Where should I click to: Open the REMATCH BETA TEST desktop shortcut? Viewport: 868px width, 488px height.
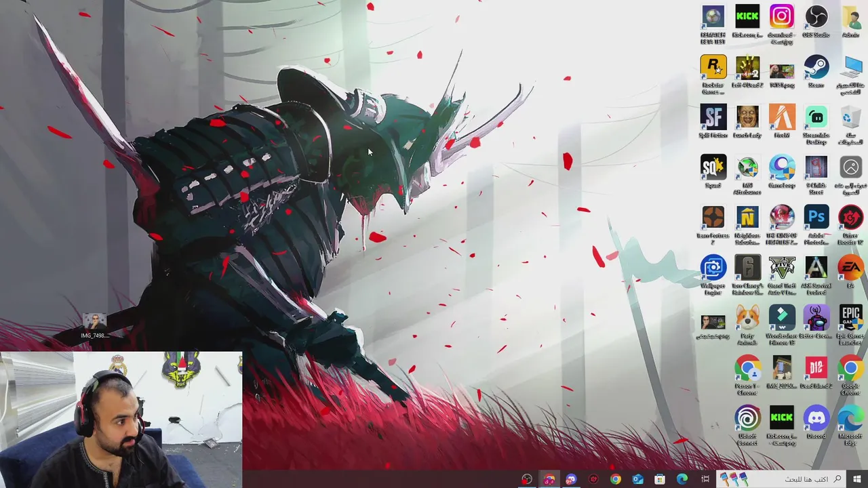pyautogui.click(x=713, y=24)
